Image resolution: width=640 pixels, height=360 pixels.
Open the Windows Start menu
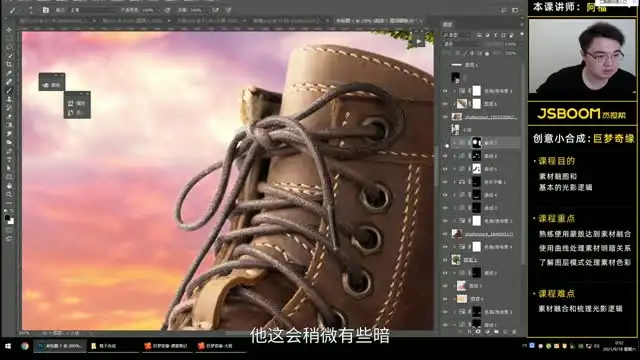click(8, 346)
